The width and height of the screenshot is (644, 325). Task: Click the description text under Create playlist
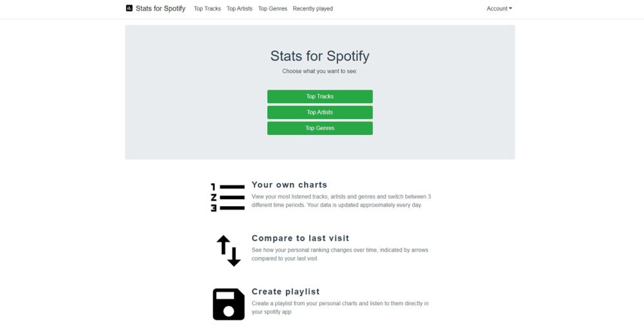tap(340, 307)
